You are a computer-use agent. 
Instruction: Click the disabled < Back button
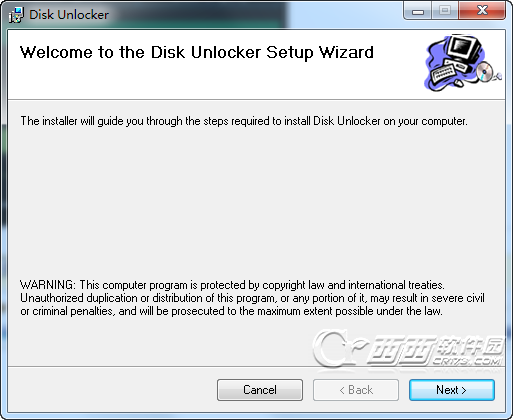(x=356, y=390)
